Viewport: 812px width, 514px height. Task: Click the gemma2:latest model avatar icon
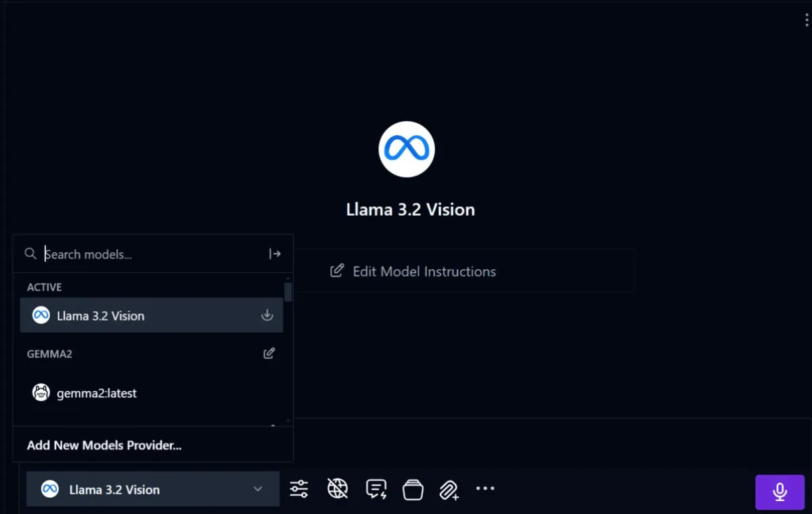pos(41,392)
